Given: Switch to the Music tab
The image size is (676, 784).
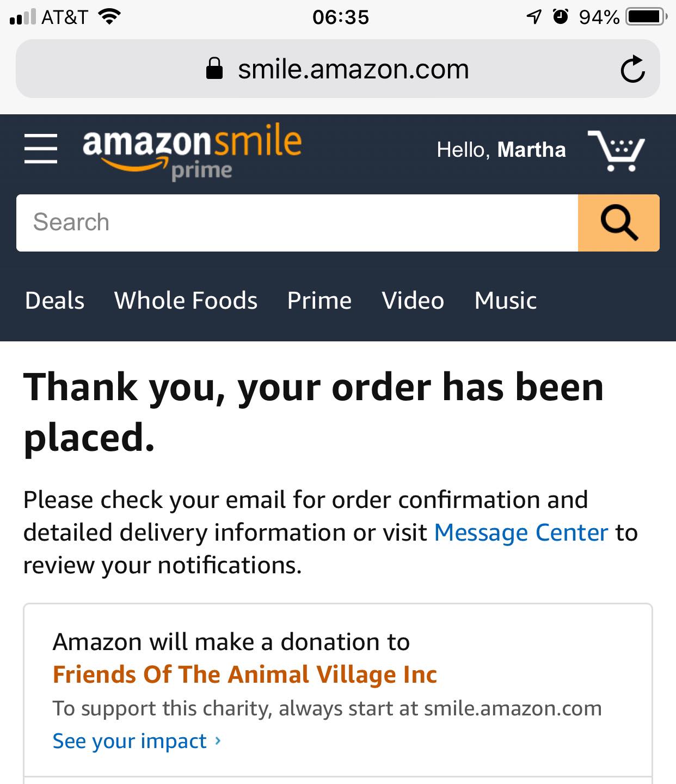Looking at the screenshot, I should tap(506, 301).
